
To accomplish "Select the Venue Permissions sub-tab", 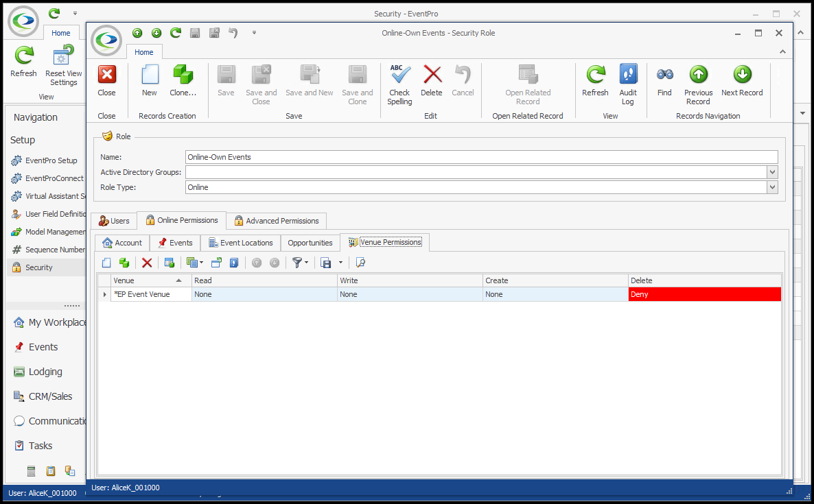I will coord(384,242).
